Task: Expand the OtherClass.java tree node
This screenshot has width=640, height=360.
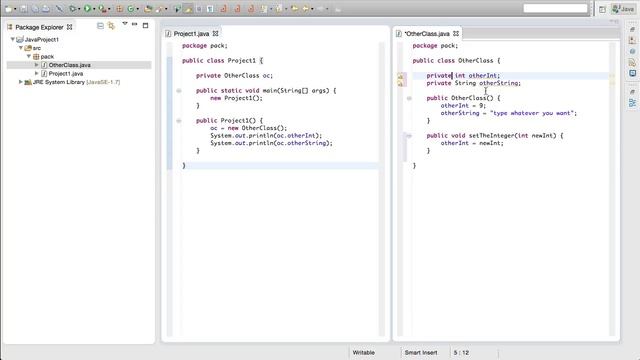Action: tap(37, 65)
